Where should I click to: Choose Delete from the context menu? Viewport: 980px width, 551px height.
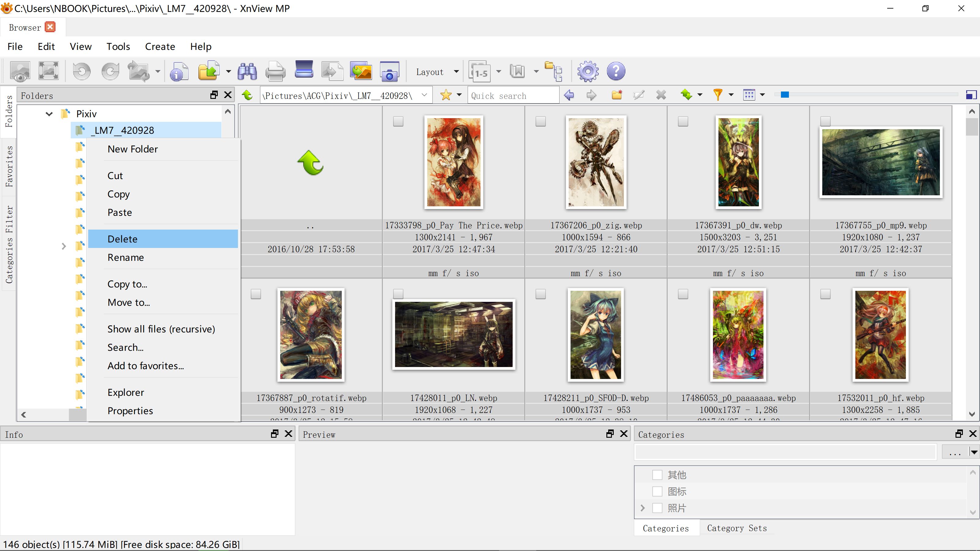(x=123, y=239)
